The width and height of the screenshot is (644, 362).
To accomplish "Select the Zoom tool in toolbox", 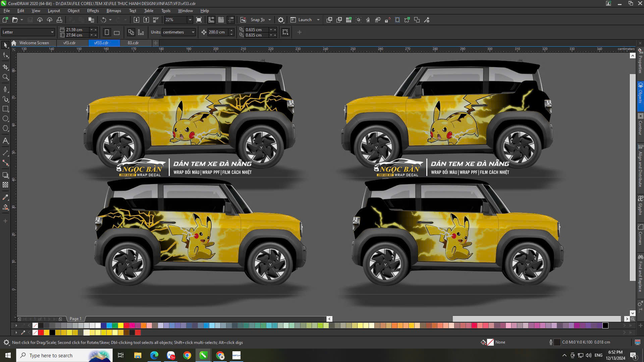I will click(x=5, y=77).
